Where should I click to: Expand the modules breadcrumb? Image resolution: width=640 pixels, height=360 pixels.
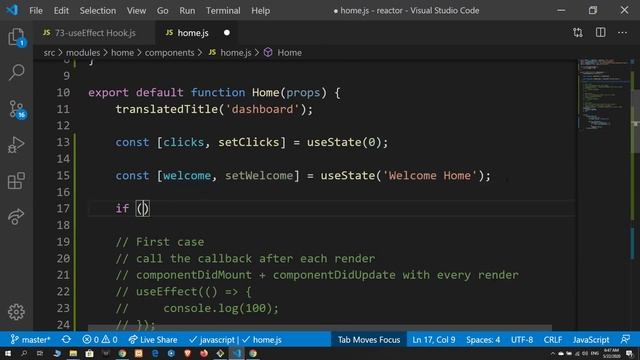click(x=83, y=53)
